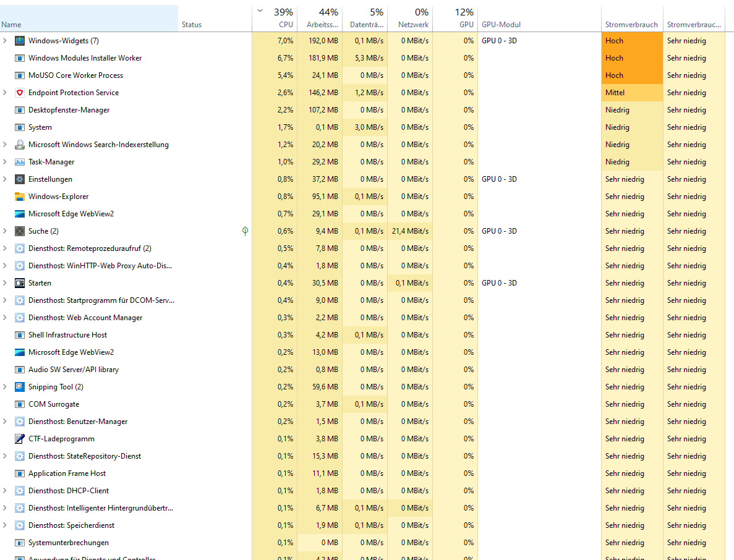Sort by the CPU column header
734x560 pixels.
[275, 19]
